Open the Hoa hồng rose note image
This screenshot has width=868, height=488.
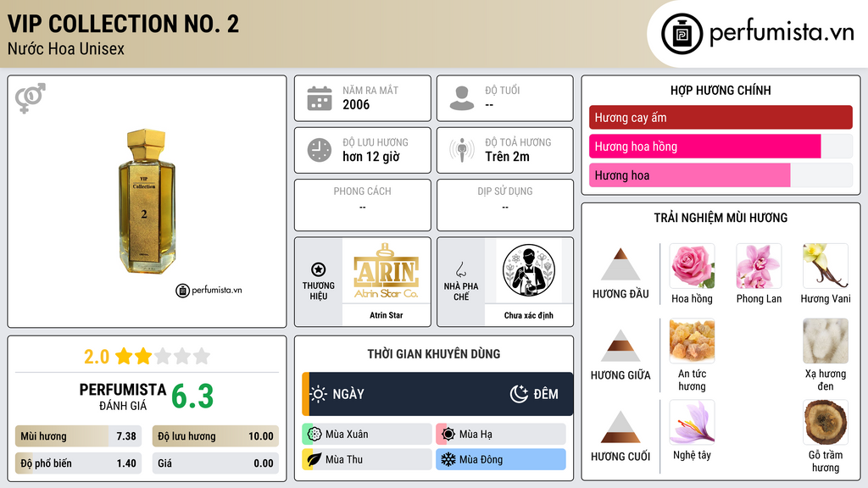(x=692, y=266)
